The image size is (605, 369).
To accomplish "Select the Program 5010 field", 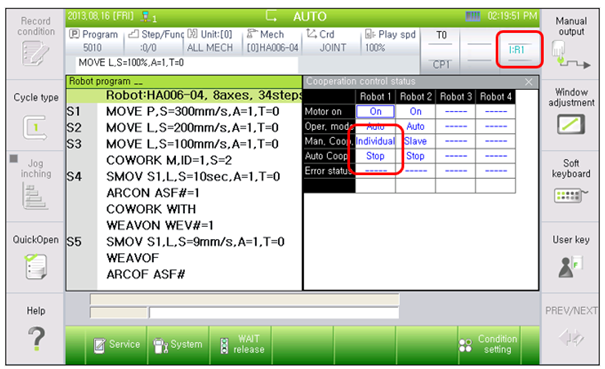I will pyautogui.click(x=95, y=41).
